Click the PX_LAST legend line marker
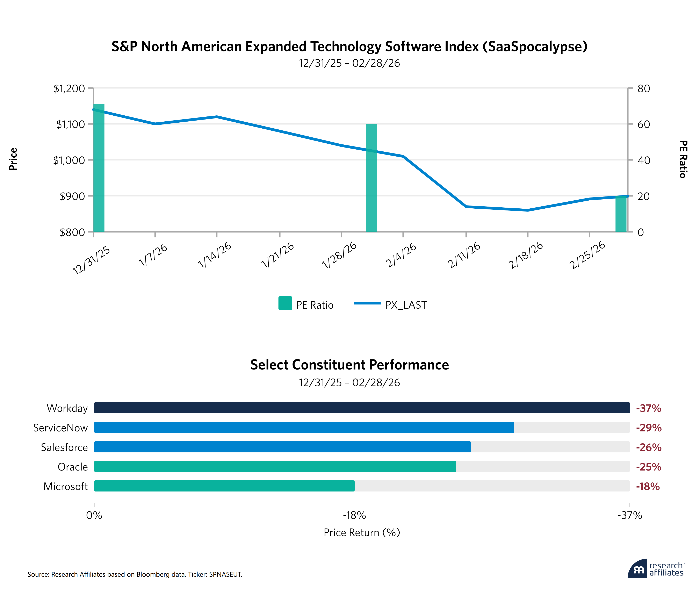The image size is (700, 603). [x=367, y=303]
